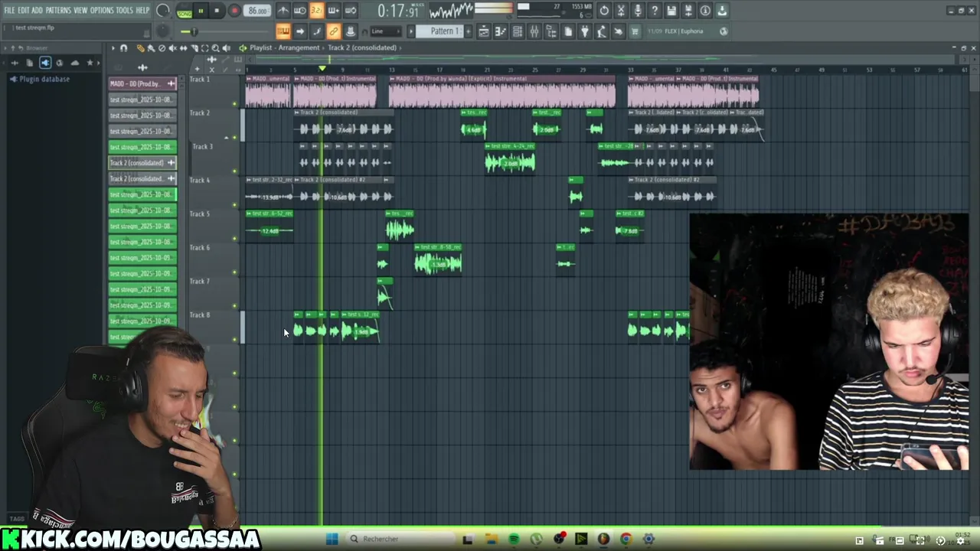The height and width of the screenshot is (551, 980).
Task: Toggle the loop record icon
Action: coord(351,11)
